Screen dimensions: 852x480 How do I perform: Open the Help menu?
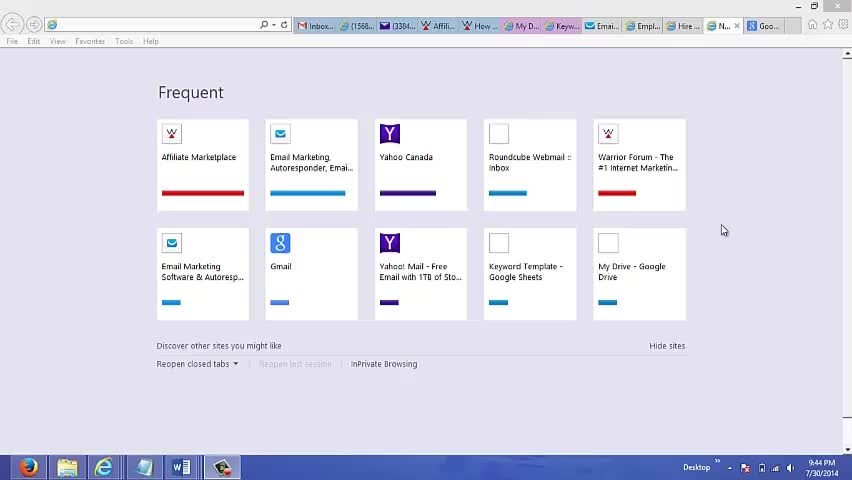(x=151, y=41)
